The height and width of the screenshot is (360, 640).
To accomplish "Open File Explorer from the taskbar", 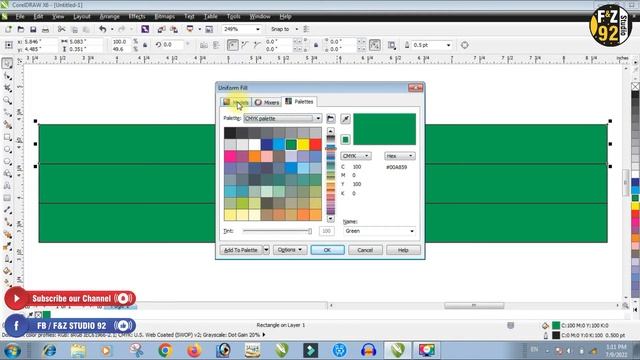I will point(78,350).
